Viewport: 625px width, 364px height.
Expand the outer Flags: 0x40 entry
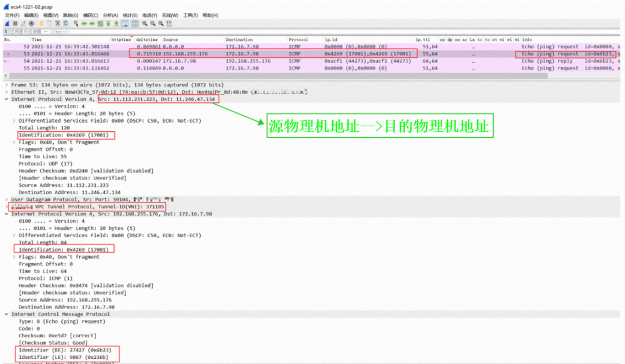(14, 142)
